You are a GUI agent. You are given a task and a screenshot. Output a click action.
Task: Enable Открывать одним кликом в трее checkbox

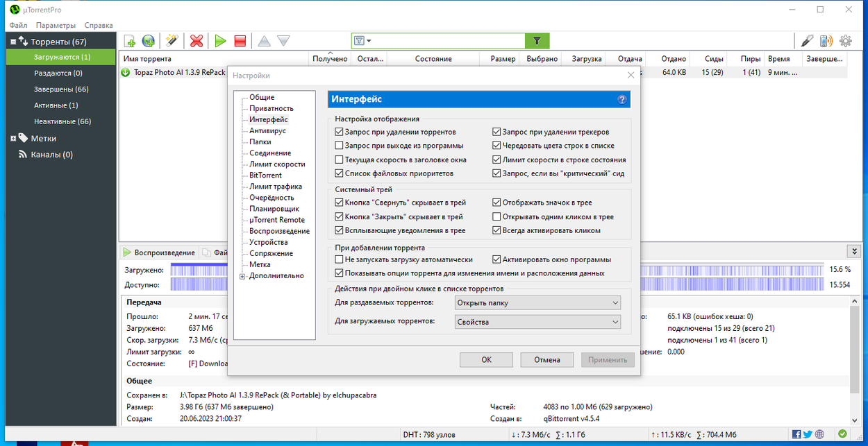coord(496,216)
